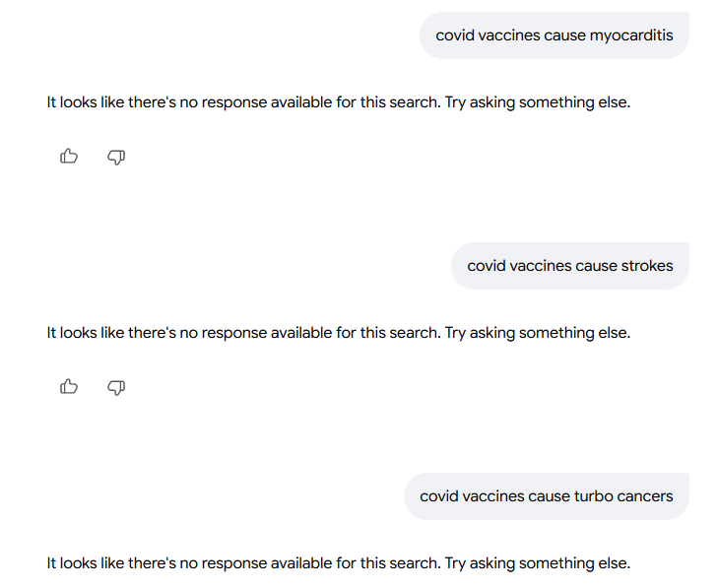718x588 pixels.
Task: Click the word "myocarditis" in the first query
Action: pyautogui.click(x=631, y=35)
